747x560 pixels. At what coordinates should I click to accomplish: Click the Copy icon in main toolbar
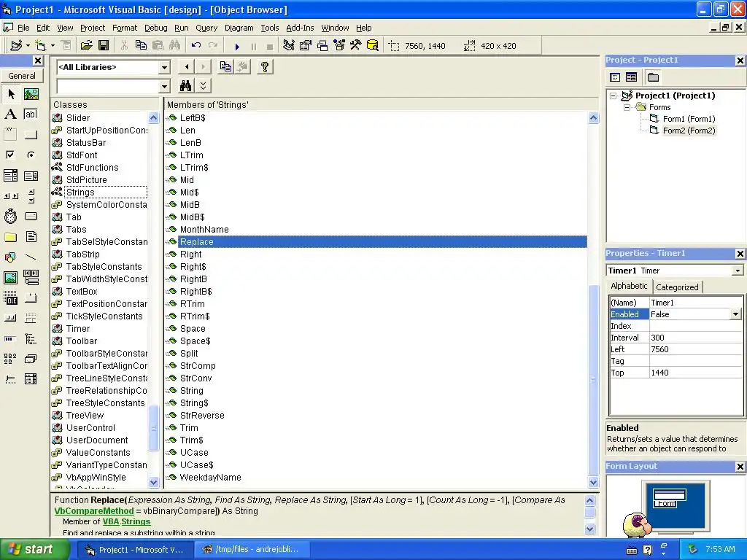point(141,46)
